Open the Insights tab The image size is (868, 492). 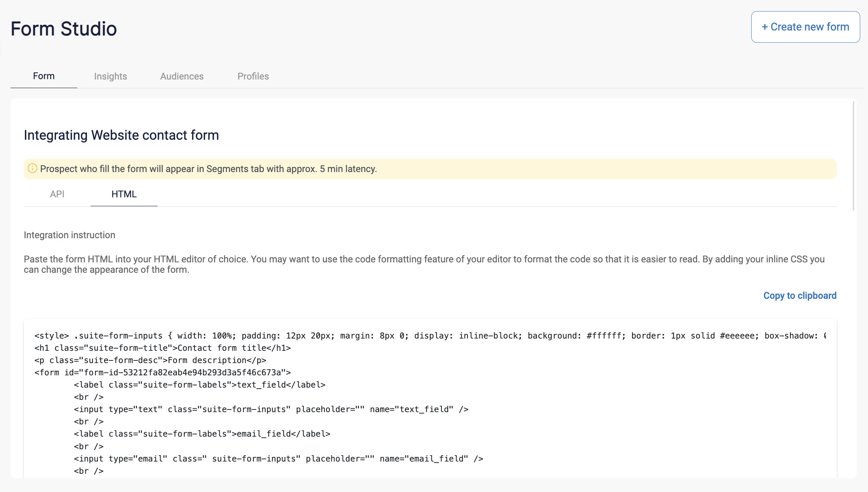point(110,76)
